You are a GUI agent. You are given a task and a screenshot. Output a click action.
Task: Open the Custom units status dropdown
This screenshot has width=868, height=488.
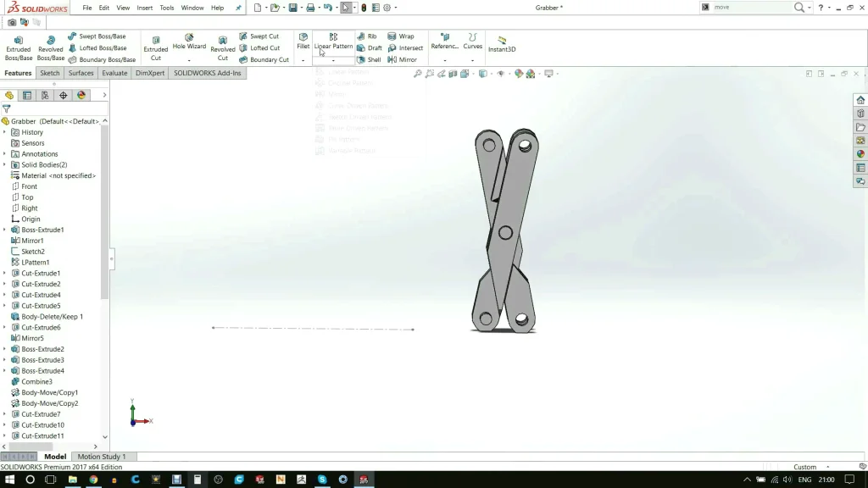coord(811,467)
